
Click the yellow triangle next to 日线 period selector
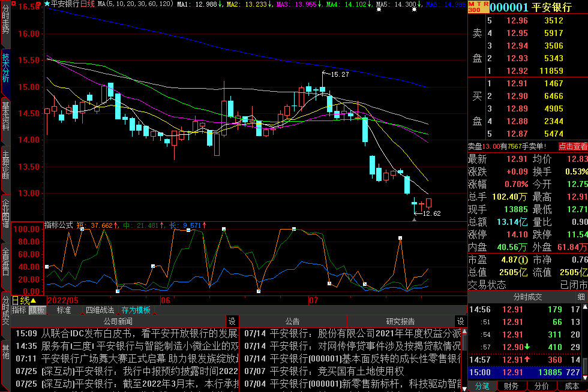pos(33,300)
